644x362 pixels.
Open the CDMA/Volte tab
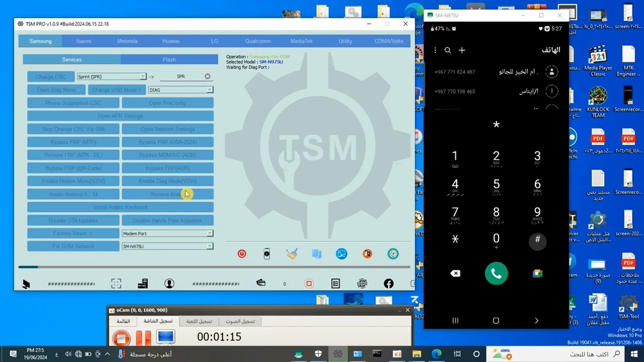pos(389,41)
